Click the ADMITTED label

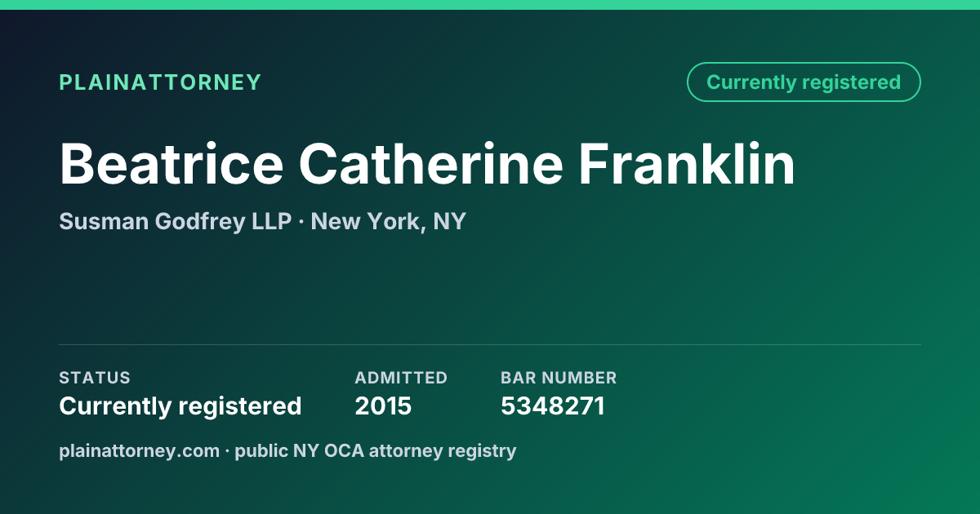[x=401, y=378]
